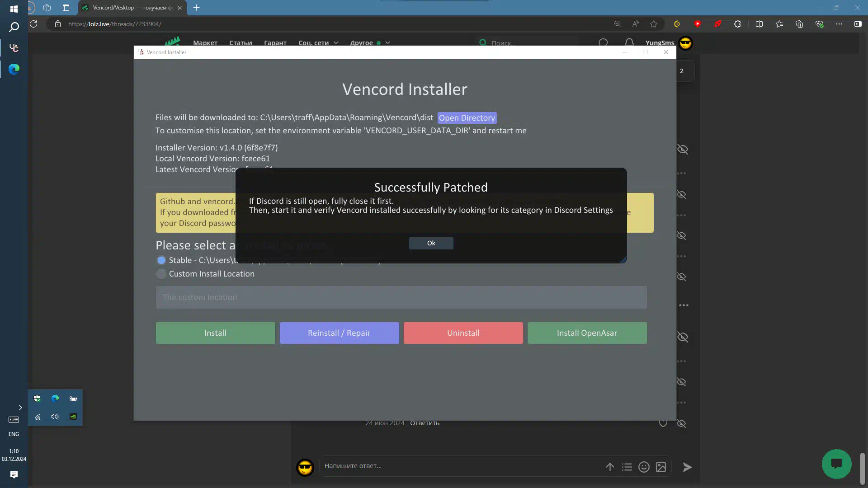Click the red rocket extension icon

717,24
